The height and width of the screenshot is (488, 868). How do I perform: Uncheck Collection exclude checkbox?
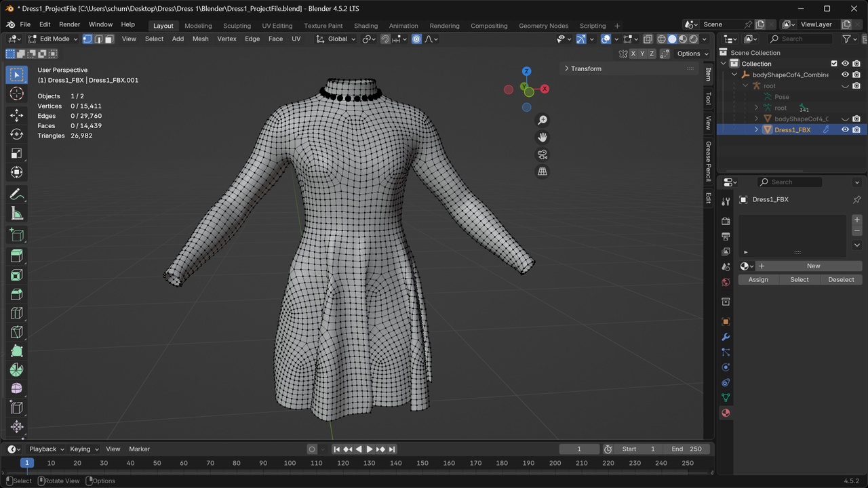tap(834, 64)
